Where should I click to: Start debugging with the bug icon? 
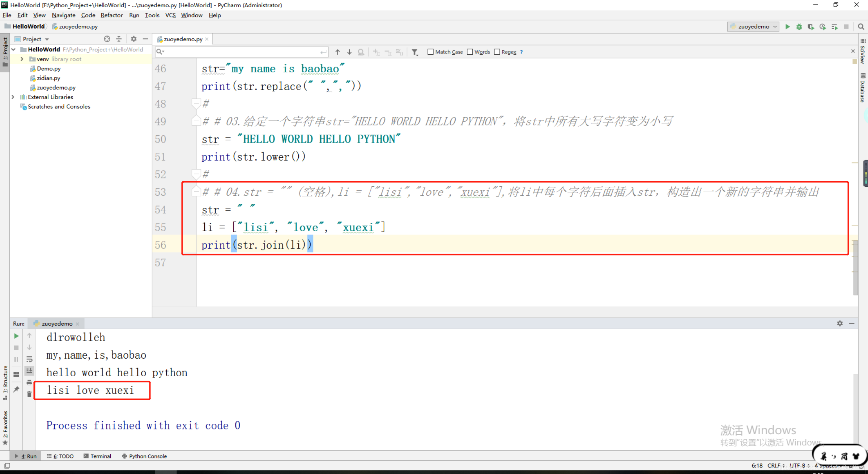click(x=799, y=26)
